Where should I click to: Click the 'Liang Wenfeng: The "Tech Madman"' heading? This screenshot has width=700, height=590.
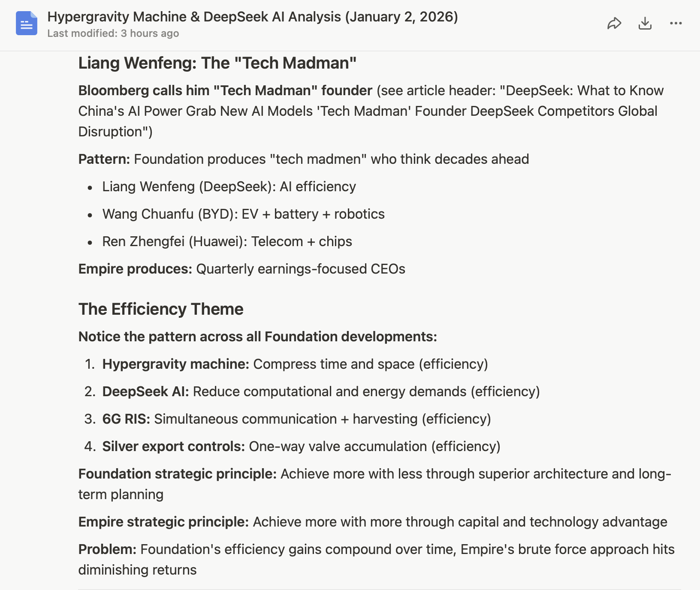pos(217,63)
